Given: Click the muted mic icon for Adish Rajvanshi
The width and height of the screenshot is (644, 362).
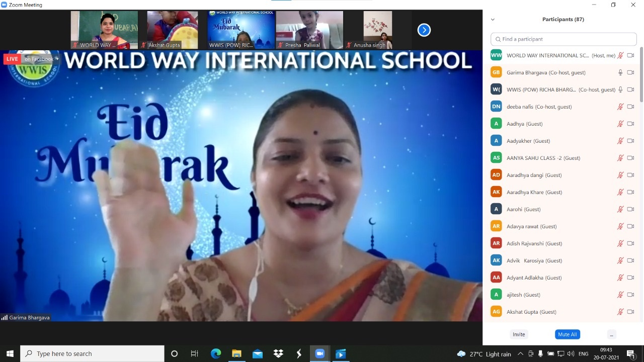Looking at the screenshot, I should coord(620,243).
